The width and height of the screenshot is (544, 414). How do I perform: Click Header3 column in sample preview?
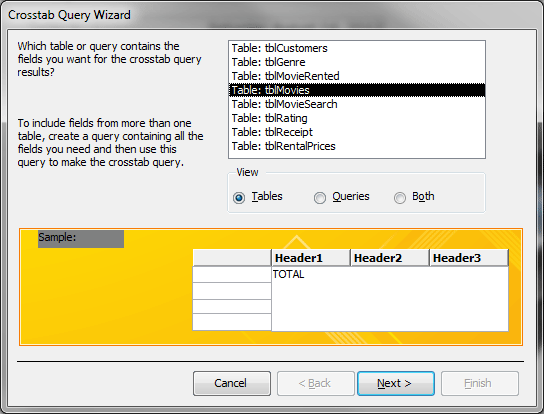(x=469, y=258)
